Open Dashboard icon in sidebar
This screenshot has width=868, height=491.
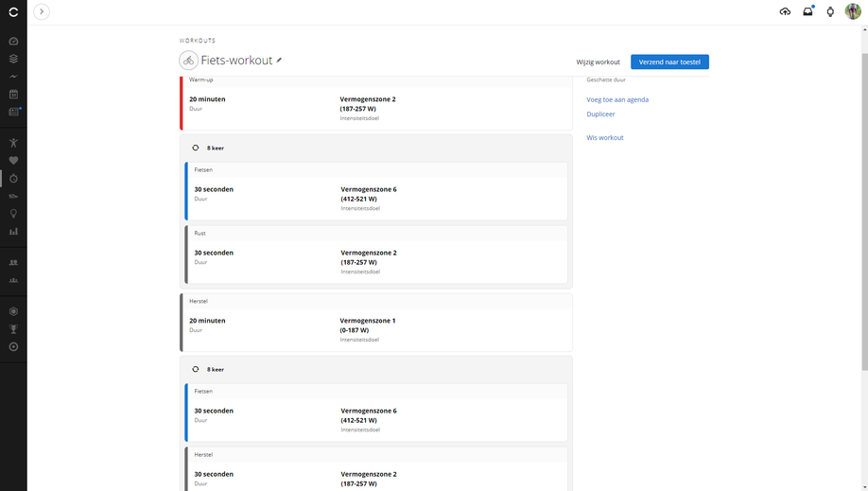13,42
